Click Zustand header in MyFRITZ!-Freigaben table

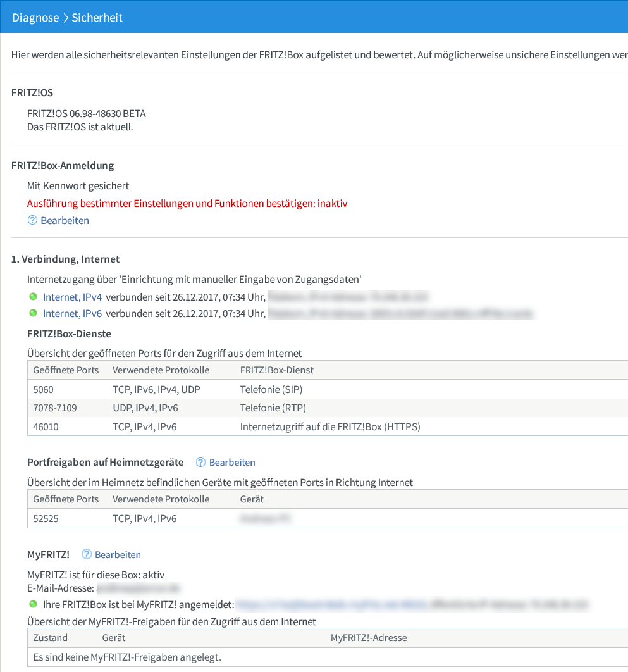click(50, 638)
